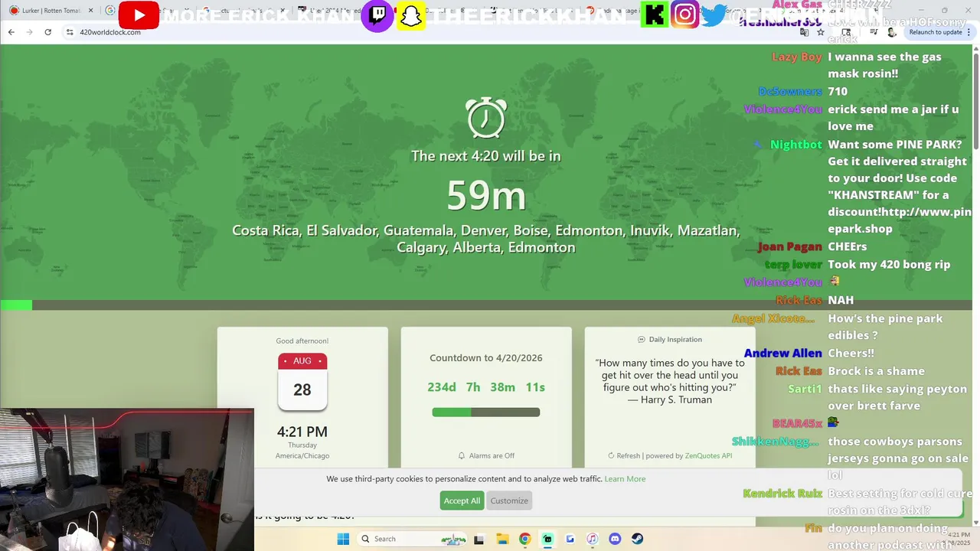Open the Learn More cookie link
The image size is (980, 551).
click(x=625, y=479)
